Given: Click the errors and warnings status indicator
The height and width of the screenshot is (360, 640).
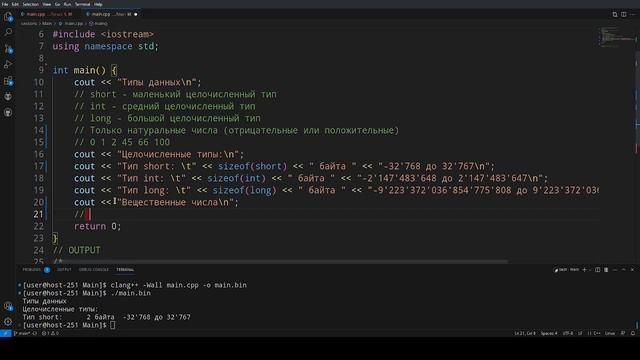Looking at the screenshot, I should 50,333.
